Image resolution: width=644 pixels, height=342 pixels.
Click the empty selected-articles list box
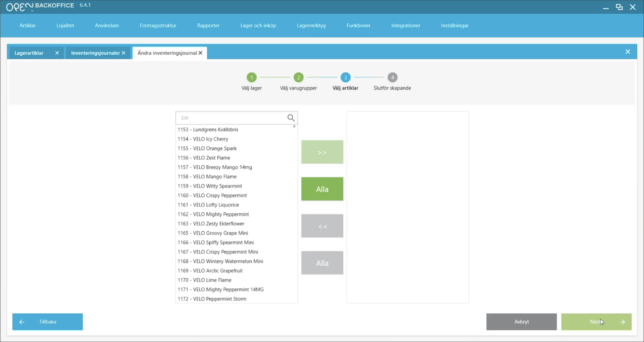(x=408, y=207)
